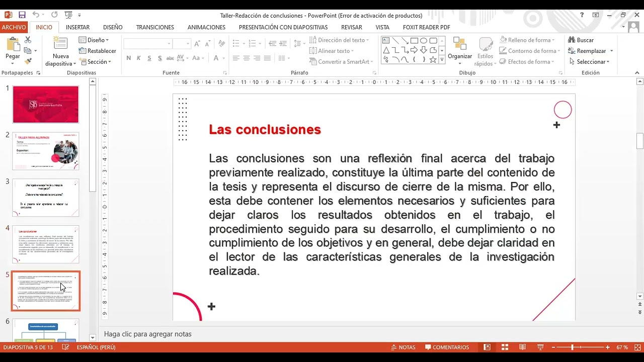Open the font name combo box

(148, 44)
